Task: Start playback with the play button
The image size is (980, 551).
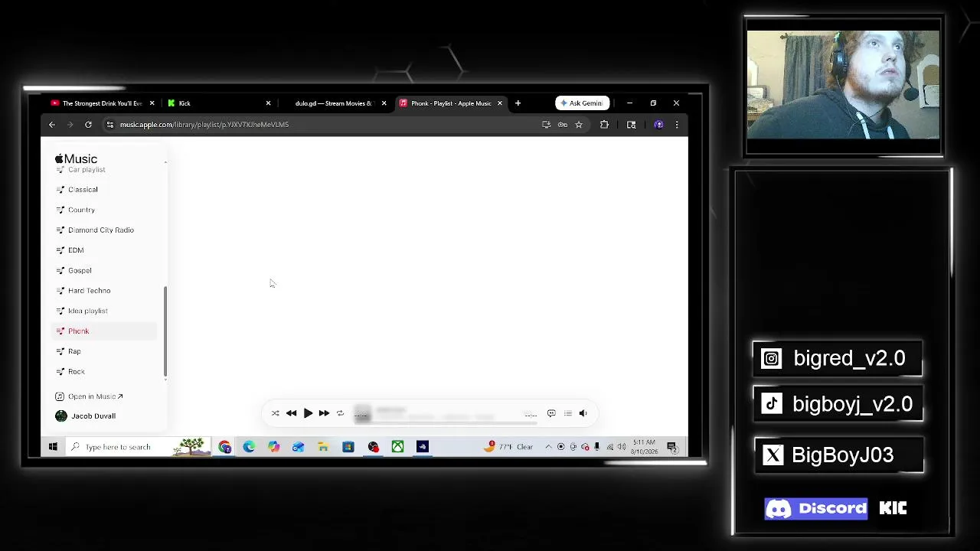Action: point(308,413)
